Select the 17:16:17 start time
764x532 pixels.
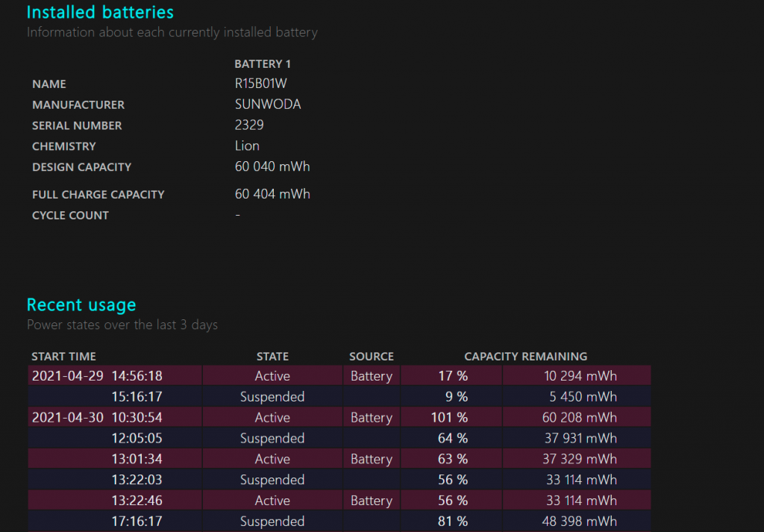(x=137, y=522)
